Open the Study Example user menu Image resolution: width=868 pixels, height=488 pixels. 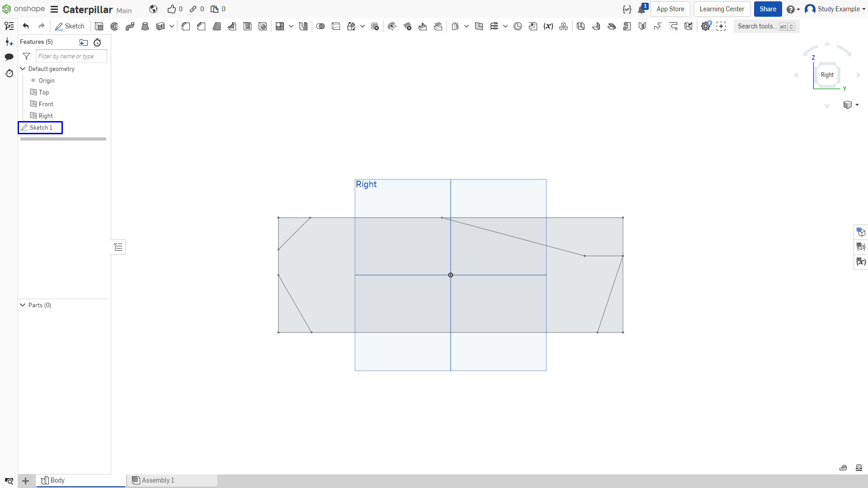point(835,9)
